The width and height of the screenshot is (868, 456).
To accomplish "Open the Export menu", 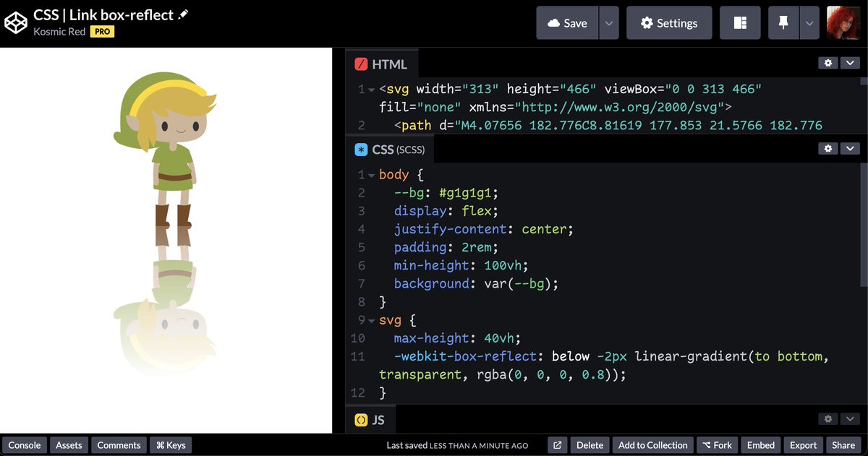I will tap(803, 445).
